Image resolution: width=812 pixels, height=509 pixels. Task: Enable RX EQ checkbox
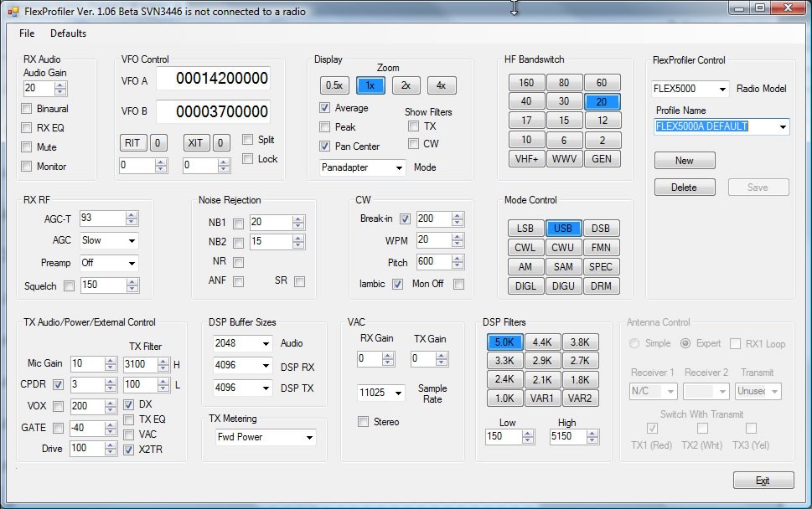[x=27, y=128]
